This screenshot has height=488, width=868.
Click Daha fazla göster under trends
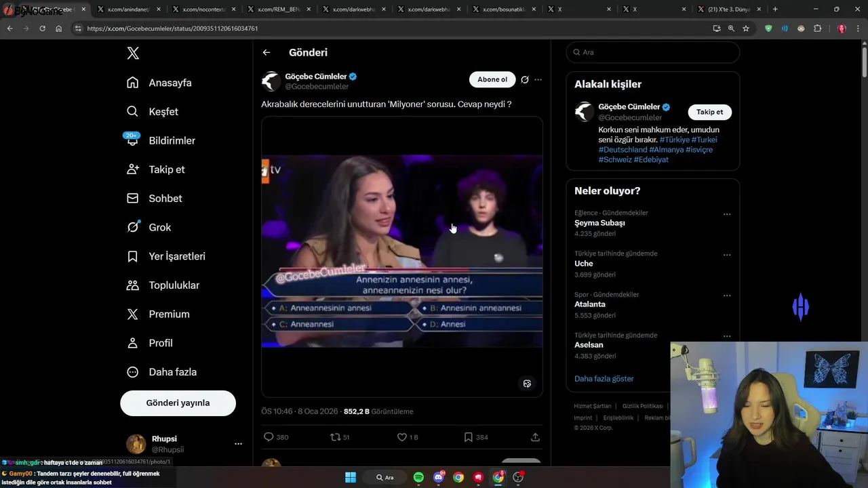[604, 379]
